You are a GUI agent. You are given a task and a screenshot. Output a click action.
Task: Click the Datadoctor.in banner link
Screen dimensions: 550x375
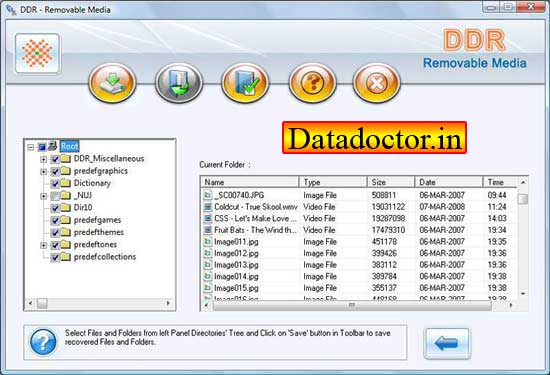coord(375,138)
